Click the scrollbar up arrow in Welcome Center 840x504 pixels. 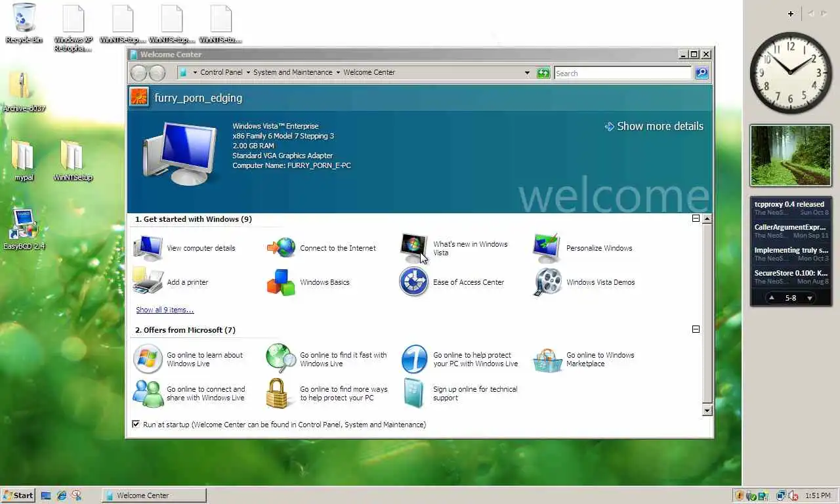click(707, 219)
